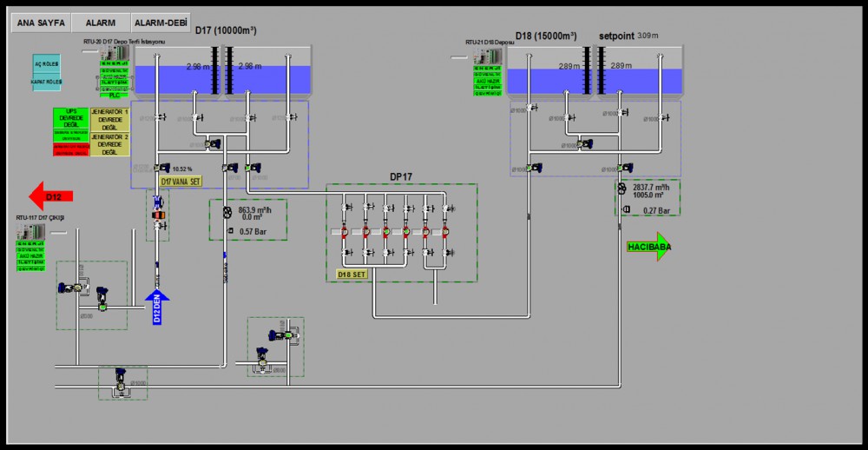The width and height of the screenshot is (868, 450).
Task: Select the motorized valve between D18 tank outlets
Action: [584, 144]
